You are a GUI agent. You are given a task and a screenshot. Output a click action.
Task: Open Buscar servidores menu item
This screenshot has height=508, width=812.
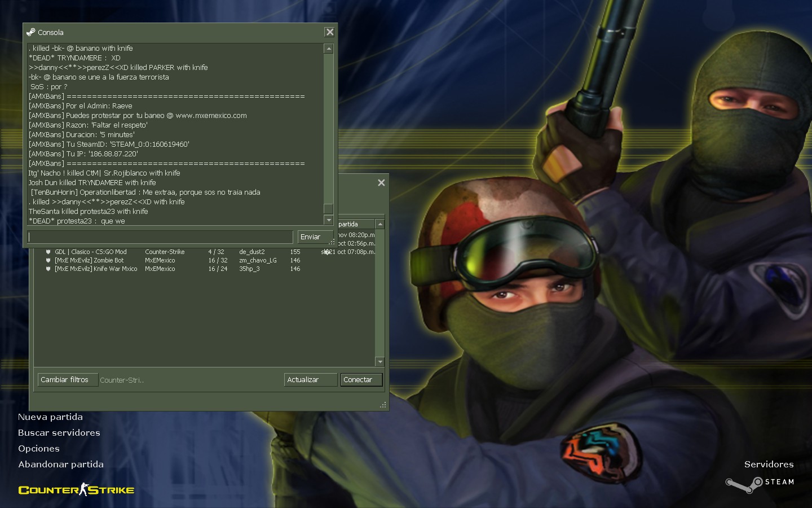[59, 433]
